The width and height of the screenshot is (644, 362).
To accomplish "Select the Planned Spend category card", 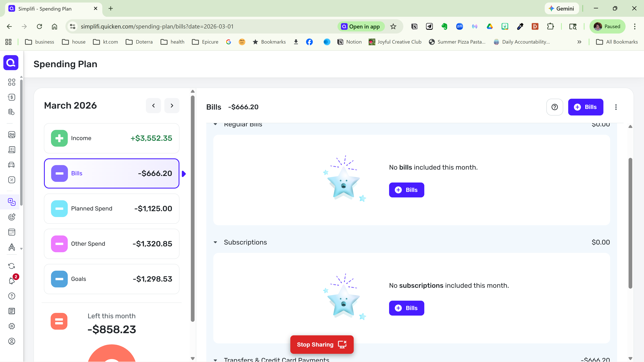I will pos(112,209).
